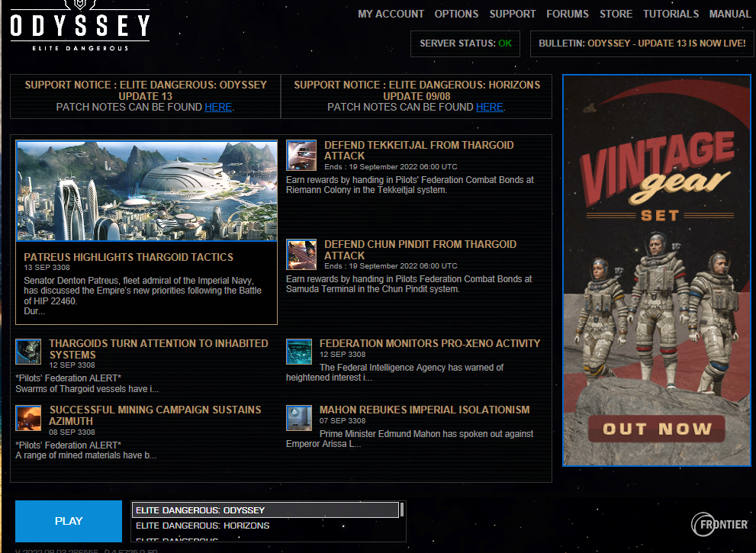
Task: Open Horizons Update 09/08 patch notes HERE link
Action: (x=489, y=107)
